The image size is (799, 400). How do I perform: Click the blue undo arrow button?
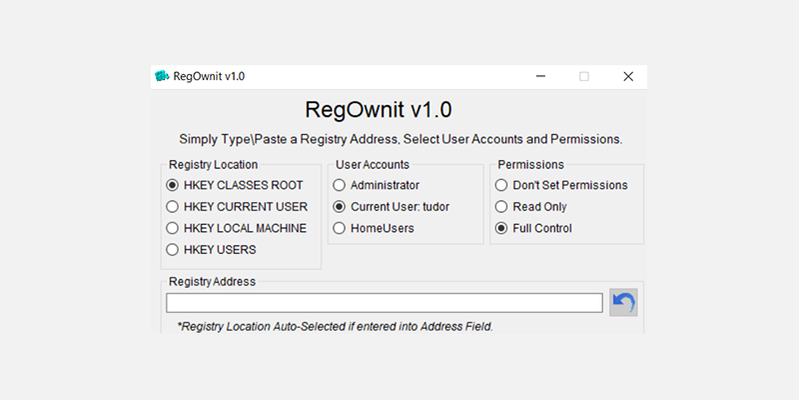623,302
